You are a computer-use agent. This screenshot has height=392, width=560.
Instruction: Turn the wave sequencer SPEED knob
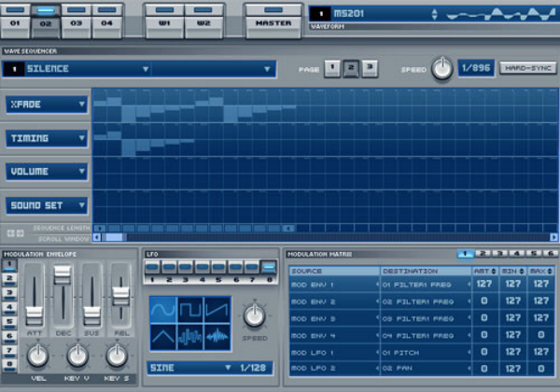[x=442, y=68]
